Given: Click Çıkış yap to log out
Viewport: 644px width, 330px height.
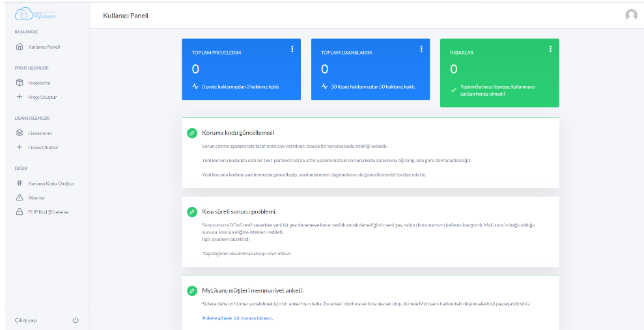Looking at the screenshot, I should (x=25, y=320).
